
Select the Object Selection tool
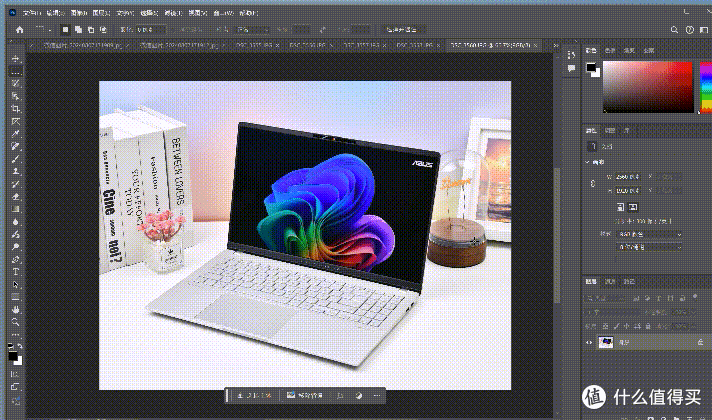pos(15,96)
